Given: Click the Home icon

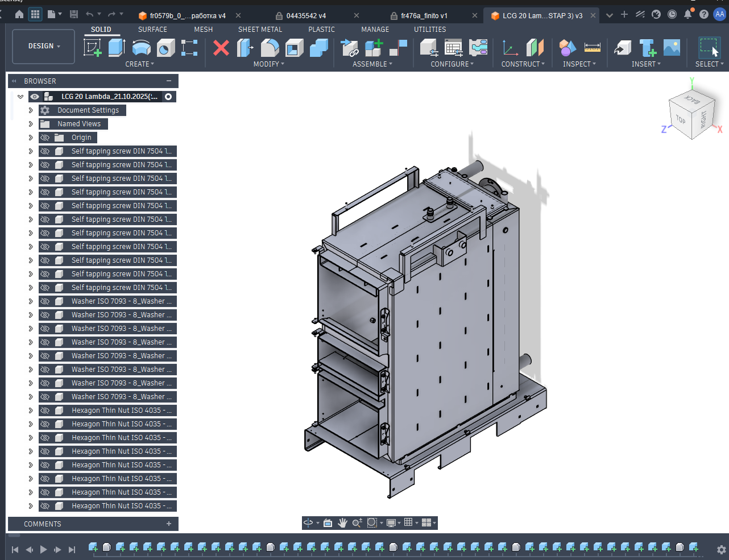Looking at the screenshot, I should click(x=19, y=15).
